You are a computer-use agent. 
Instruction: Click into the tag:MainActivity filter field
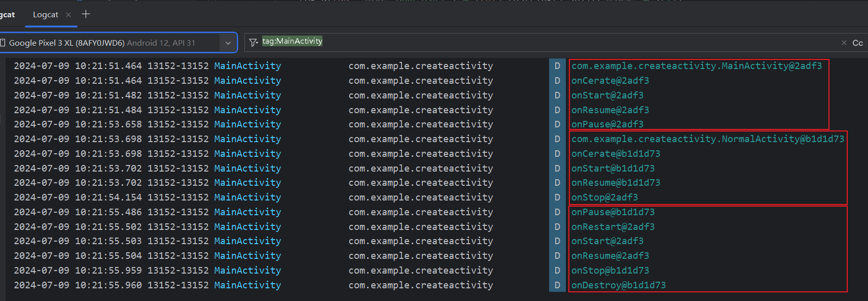pyautogui.click(x=507, y=42)
